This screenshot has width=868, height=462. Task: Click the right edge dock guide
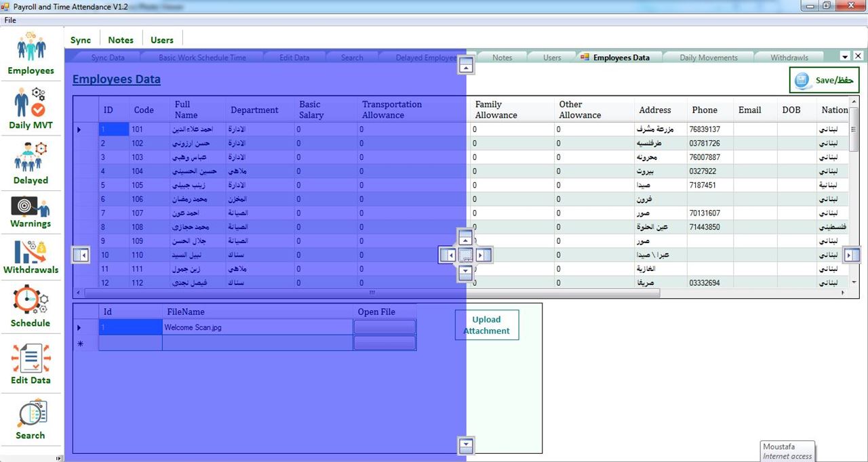[x=852, y=255]
